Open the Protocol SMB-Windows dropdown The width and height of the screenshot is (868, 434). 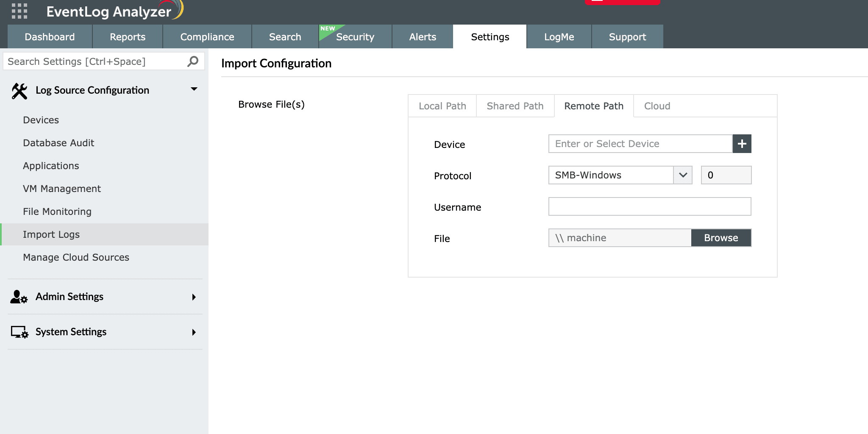[620, 175]
